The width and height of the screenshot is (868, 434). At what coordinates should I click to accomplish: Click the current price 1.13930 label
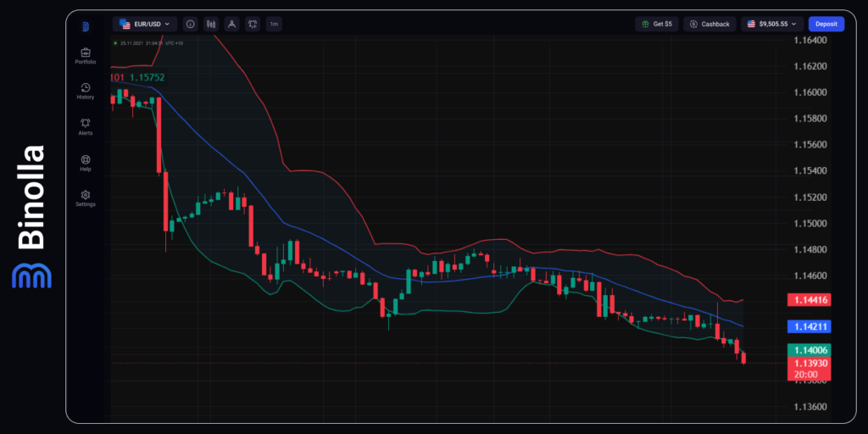click(x=809, y=363)
